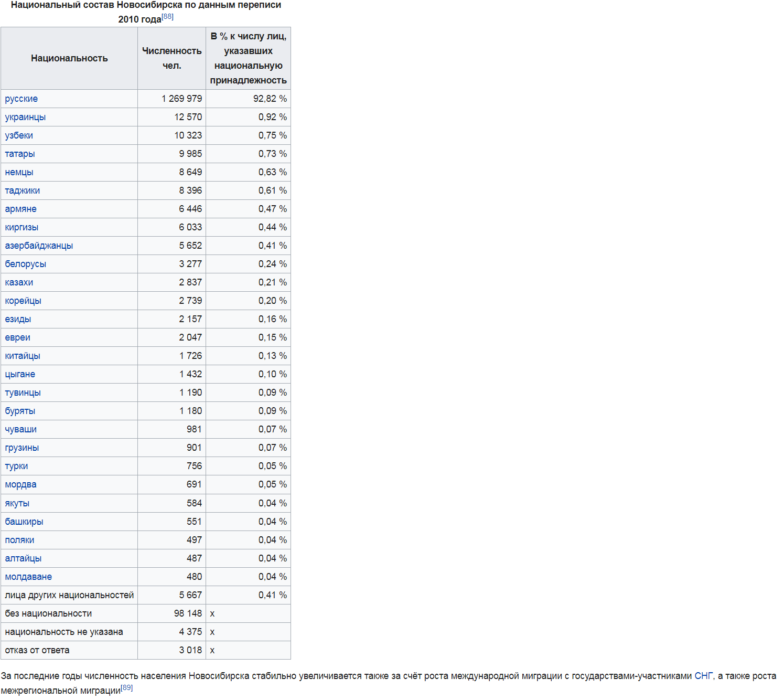Select the value 4 375
The width and height of the screenshot is (784, 700).
click(x=190, y=632)
